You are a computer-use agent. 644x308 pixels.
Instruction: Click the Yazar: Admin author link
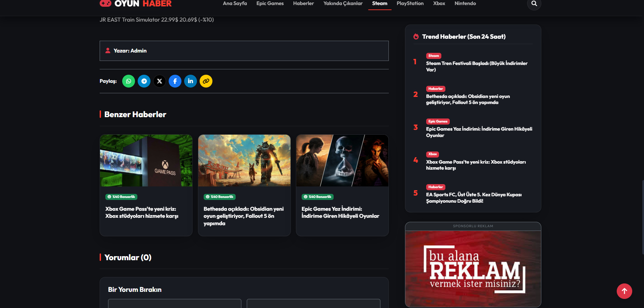coord(130,51)
